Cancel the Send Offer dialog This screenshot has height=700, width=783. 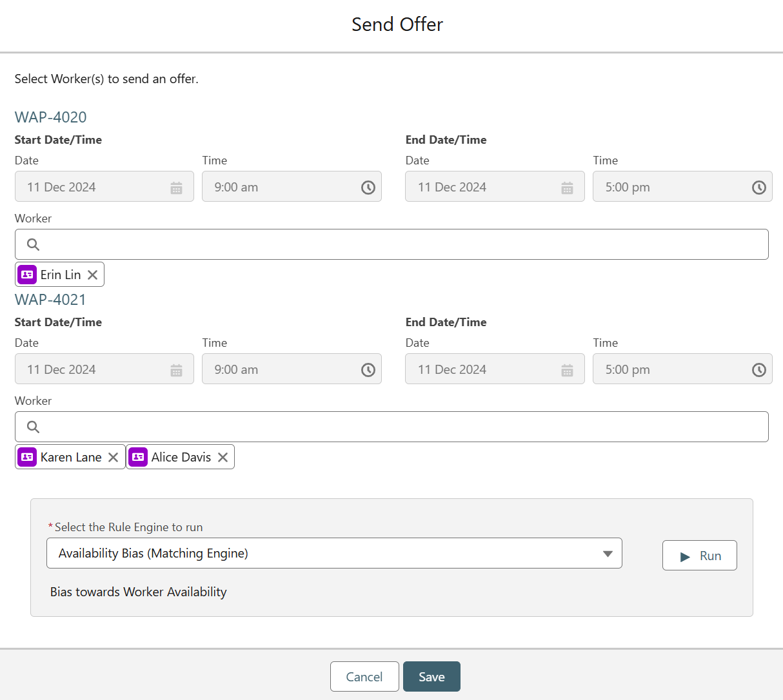364,676
